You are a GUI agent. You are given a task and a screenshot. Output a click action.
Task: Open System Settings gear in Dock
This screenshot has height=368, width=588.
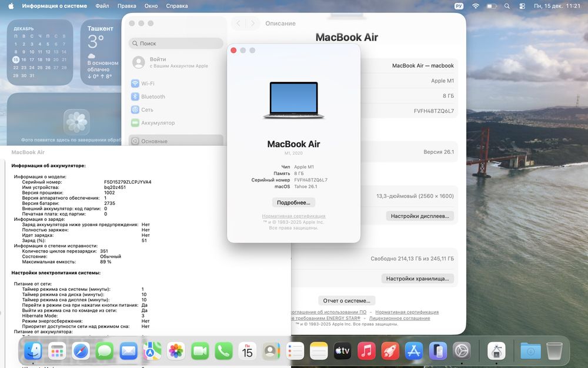point(462,352)
